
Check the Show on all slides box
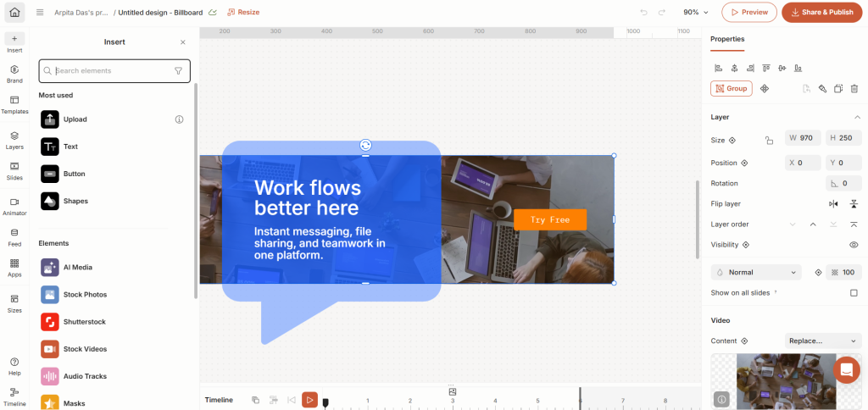854,293
